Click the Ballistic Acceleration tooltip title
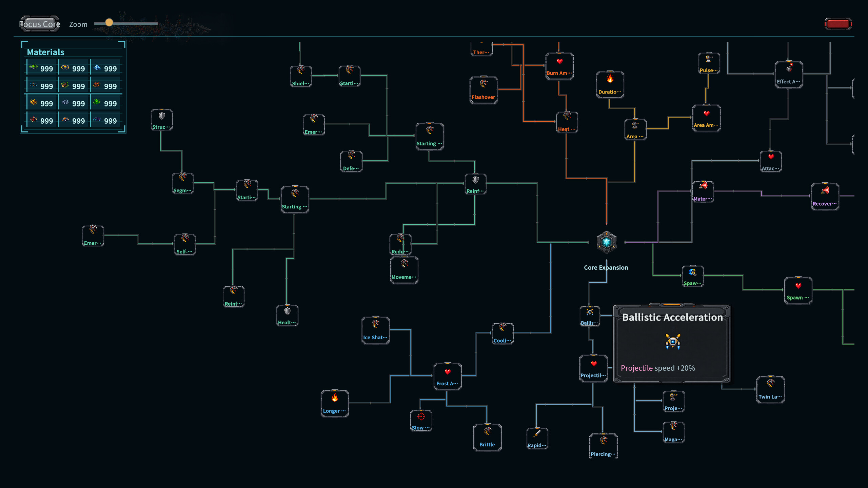The width and height of the screenshot is (868, 488). (672, 317)
